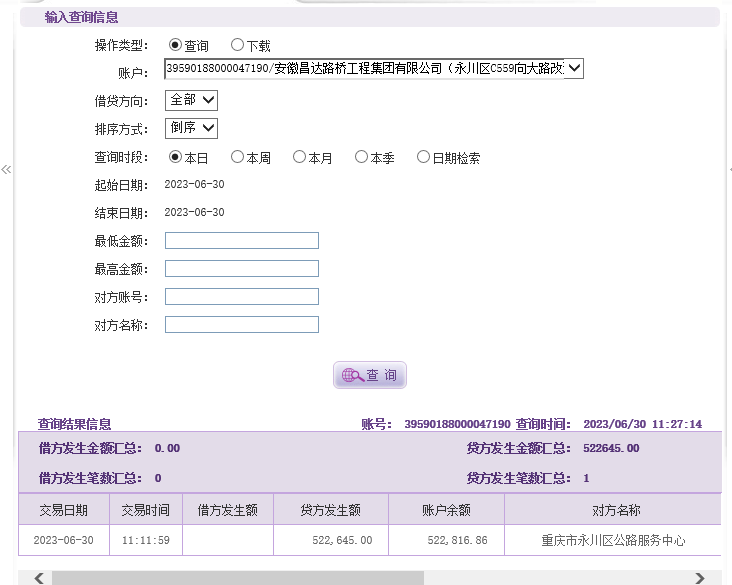Click horizontal scrollbar left arrow
Screen dimensions: 732x585
point(38,578)
